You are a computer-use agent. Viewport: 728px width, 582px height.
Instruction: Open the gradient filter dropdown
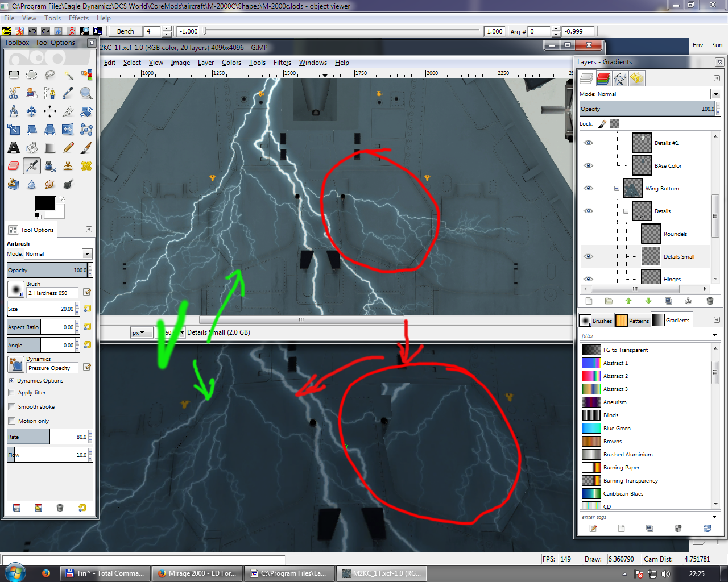point(715,335)
